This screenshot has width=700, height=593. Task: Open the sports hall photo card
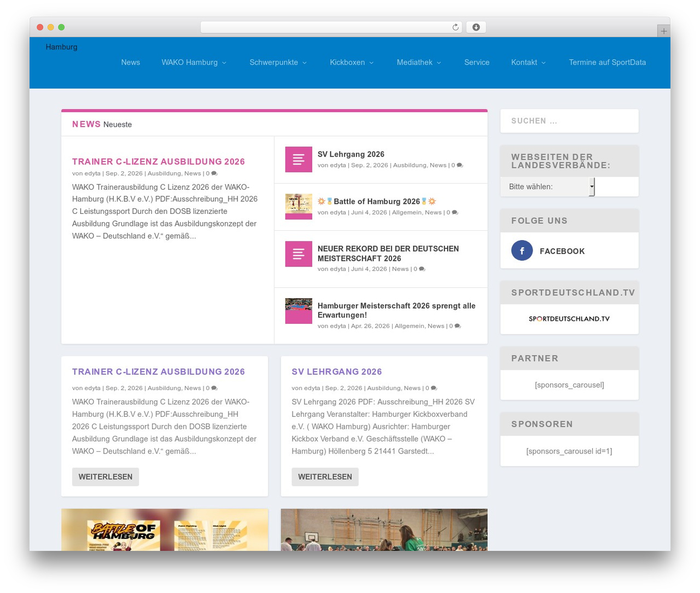(384, 530)
